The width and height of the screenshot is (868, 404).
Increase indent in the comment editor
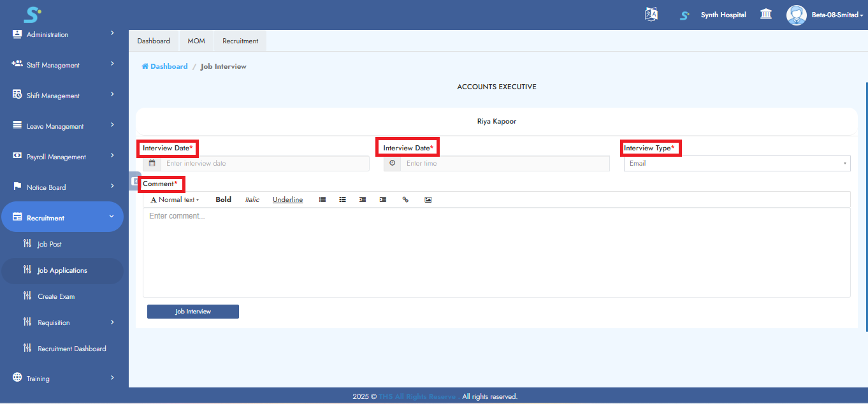click(383, 199)
